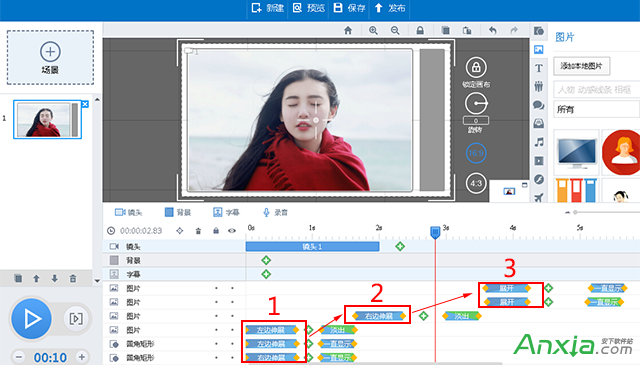This screenshot has width=640, height=365.
Task: Select the image panel sidebar icon
Action: point(539,49)
